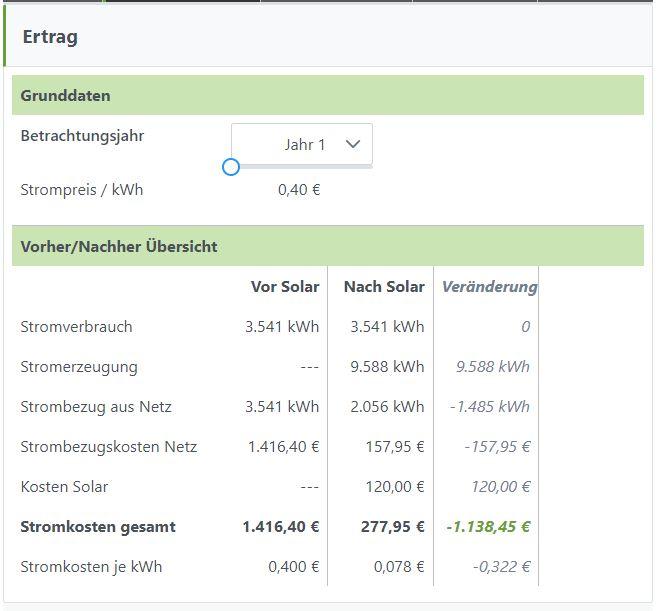Click the Veränderung value -157,95 €
658x611 pixels.
(497, 447)
